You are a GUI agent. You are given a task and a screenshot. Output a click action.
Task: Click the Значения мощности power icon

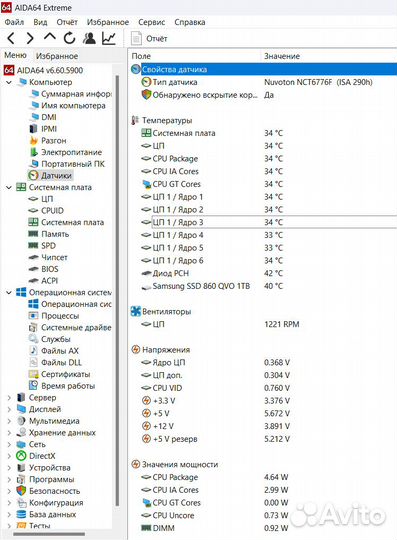136,464
